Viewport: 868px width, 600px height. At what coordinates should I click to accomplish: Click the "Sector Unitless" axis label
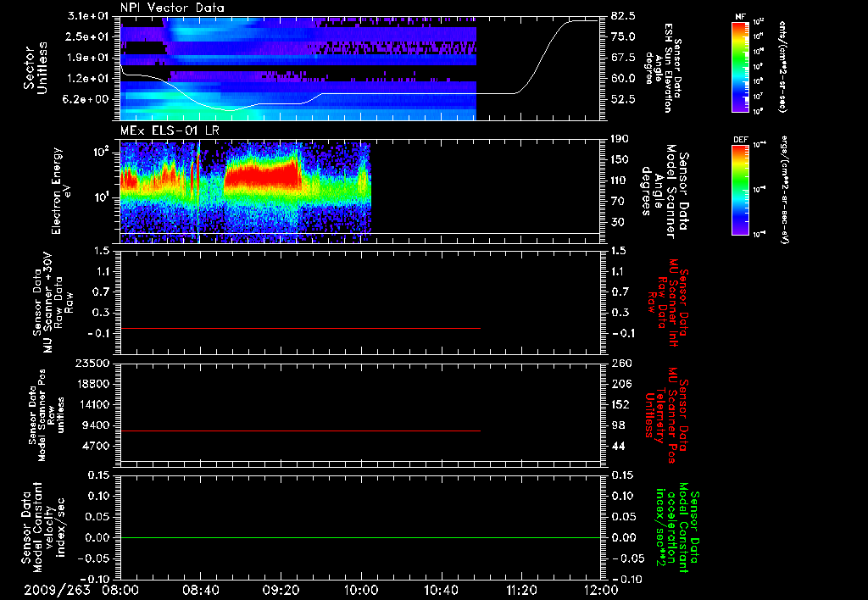click(x=36, y=68)
